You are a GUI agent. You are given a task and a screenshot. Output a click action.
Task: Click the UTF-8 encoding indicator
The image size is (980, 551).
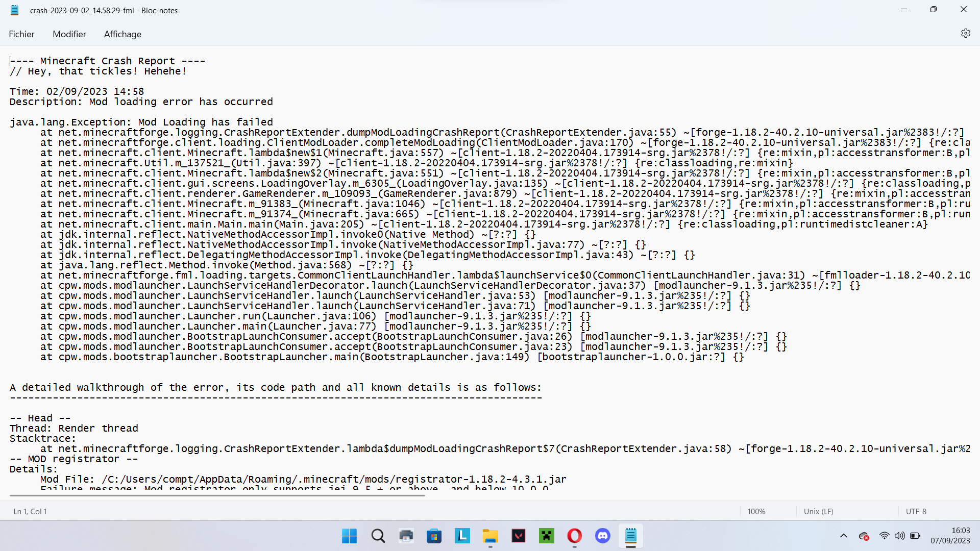(916, 511)
